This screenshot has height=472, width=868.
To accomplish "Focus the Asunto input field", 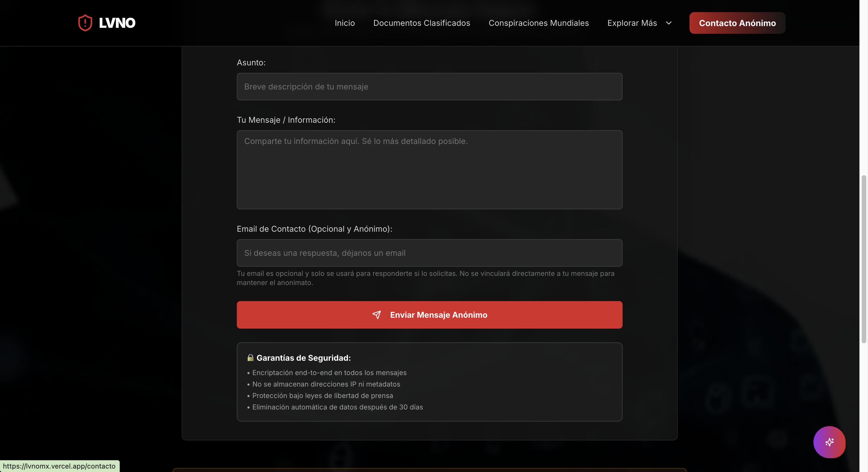I will [x=429, y=87].
